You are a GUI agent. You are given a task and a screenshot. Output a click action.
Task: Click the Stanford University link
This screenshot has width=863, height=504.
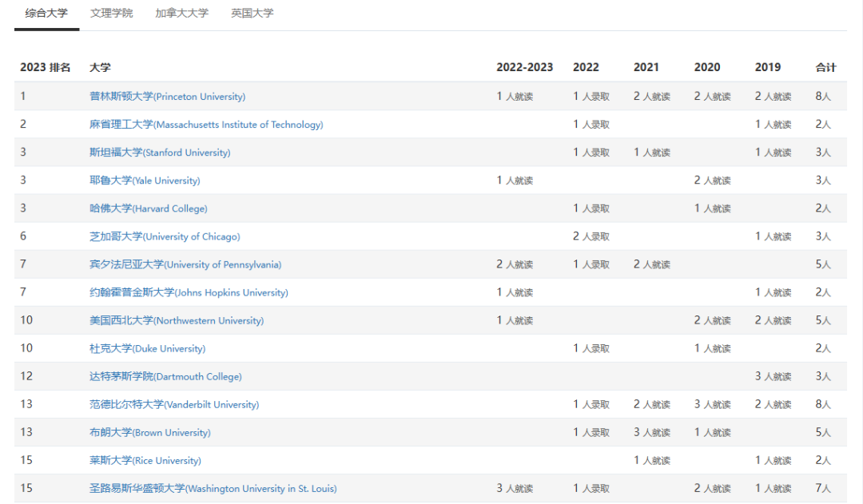click(x=160, y=153)
